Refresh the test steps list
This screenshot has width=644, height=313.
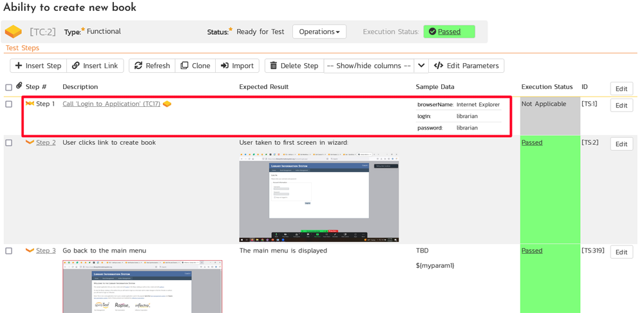(152, 66)
